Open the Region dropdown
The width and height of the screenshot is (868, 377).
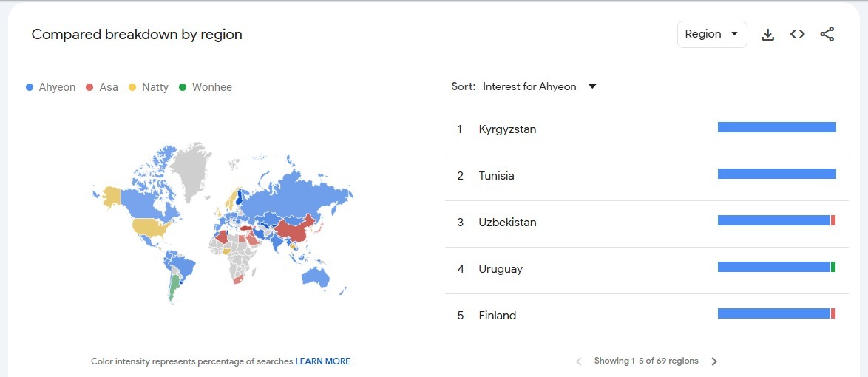click(x=712, y=34)
